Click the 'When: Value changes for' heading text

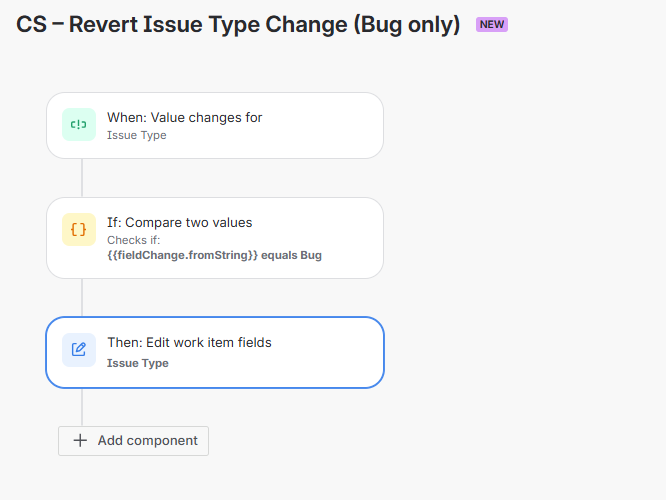[185, 117]
